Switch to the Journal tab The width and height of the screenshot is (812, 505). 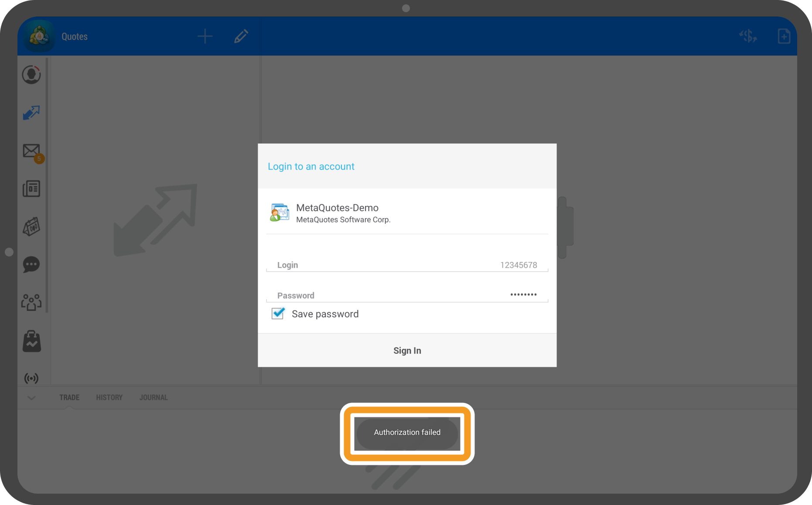point(154,398)
